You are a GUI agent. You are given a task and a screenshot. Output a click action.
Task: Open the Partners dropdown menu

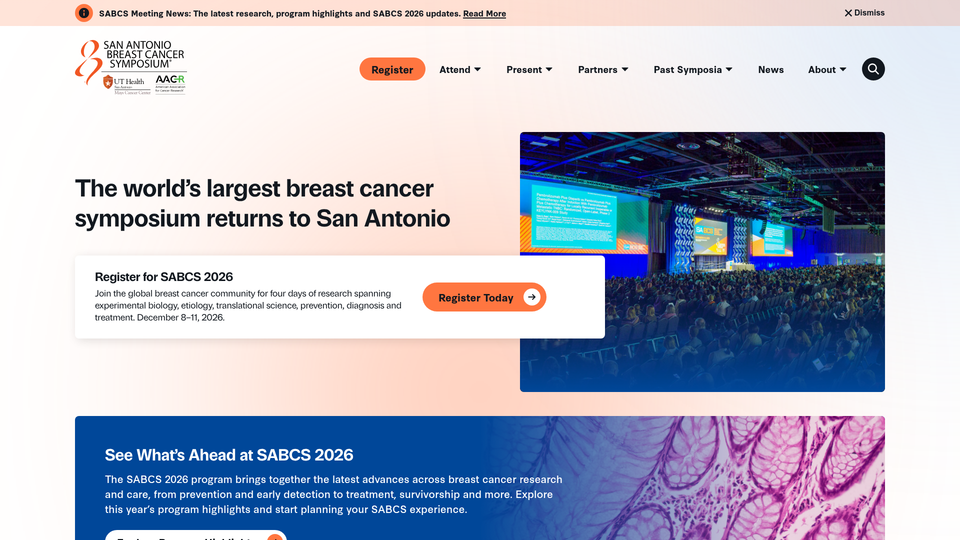pos(603,70)
